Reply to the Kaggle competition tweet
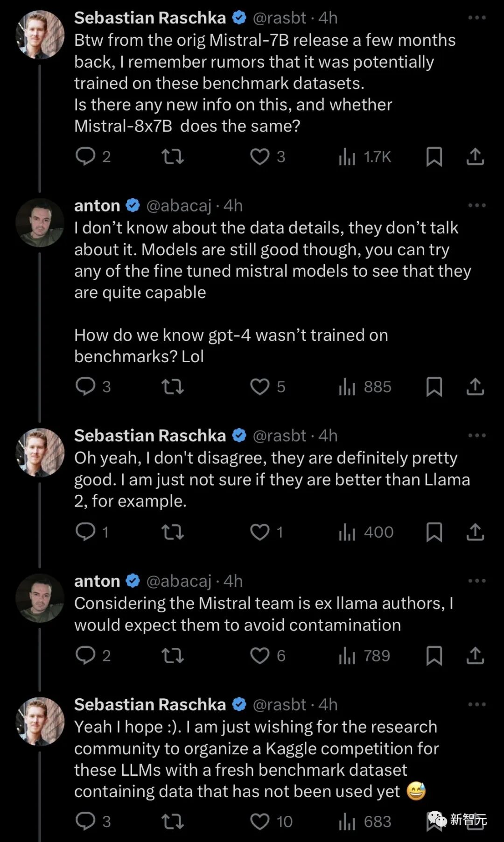 coord(85,821)
